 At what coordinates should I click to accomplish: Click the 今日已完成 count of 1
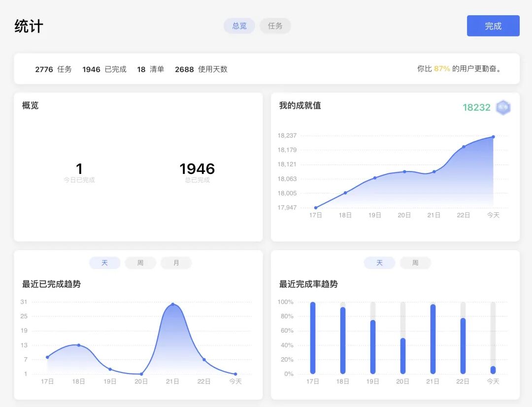79,169
